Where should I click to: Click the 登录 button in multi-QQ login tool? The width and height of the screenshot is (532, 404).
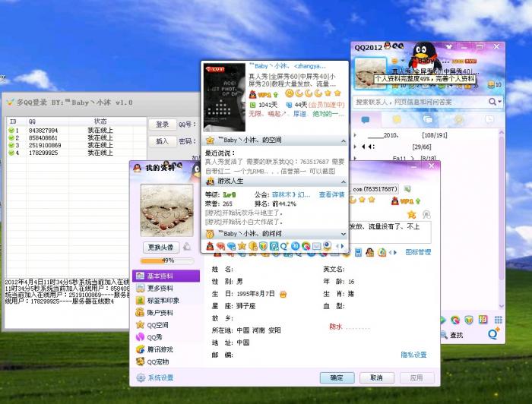[162, 125]
